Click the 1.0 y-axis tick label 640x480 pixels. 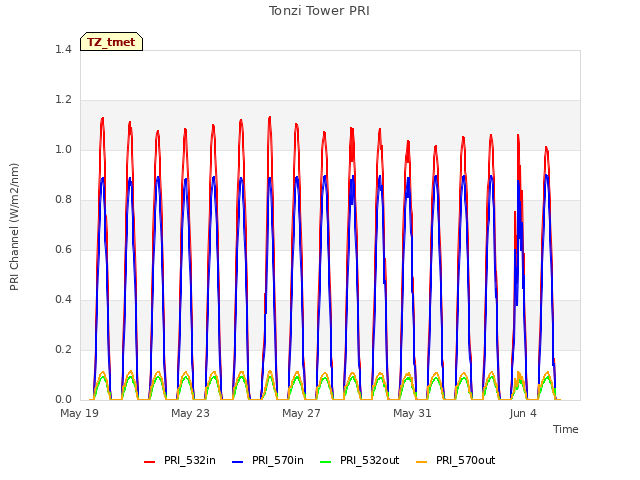click(x=63, y=149)
